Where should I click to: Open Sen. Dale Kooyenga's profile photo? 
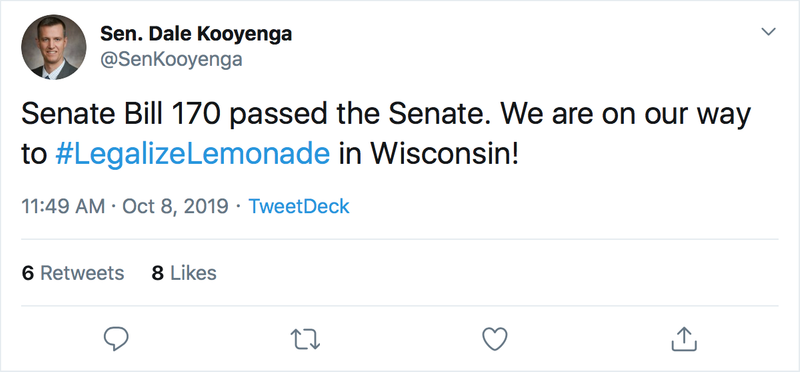[54, 47]
